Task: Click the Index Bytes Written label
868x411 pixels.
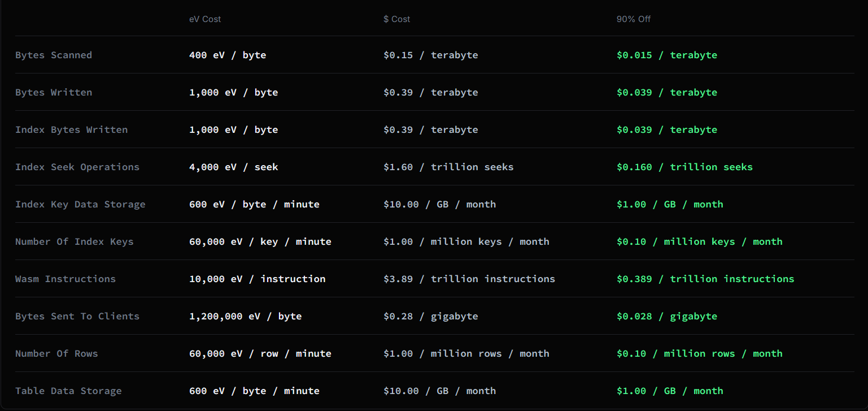Action: [x=71, y=129]
